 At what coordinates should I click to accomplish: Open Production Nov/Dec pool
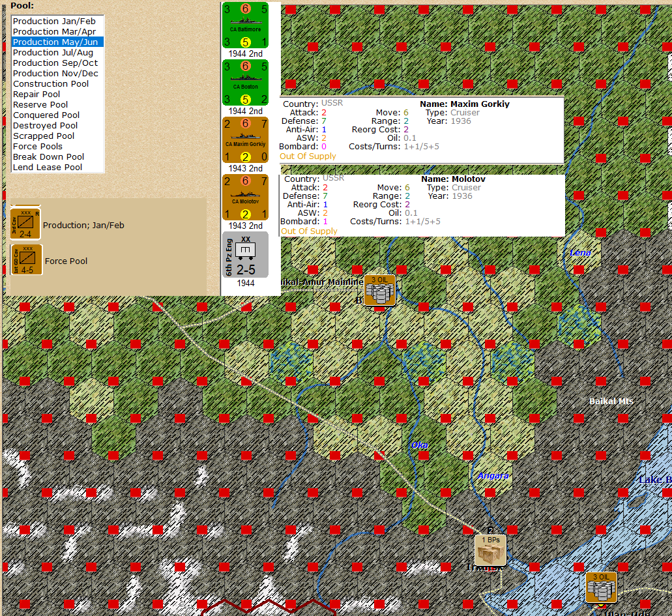[x=57, y=73]
